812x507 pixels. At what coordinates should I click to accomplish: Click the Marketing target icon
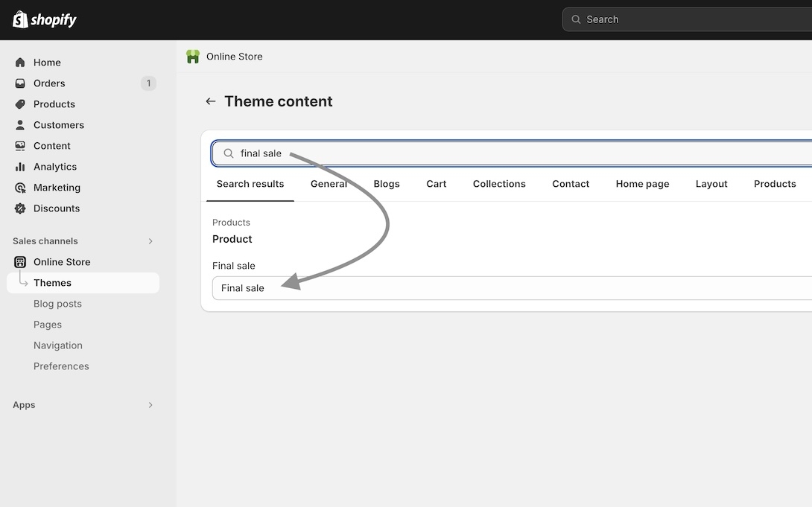(x=20, y=188)
